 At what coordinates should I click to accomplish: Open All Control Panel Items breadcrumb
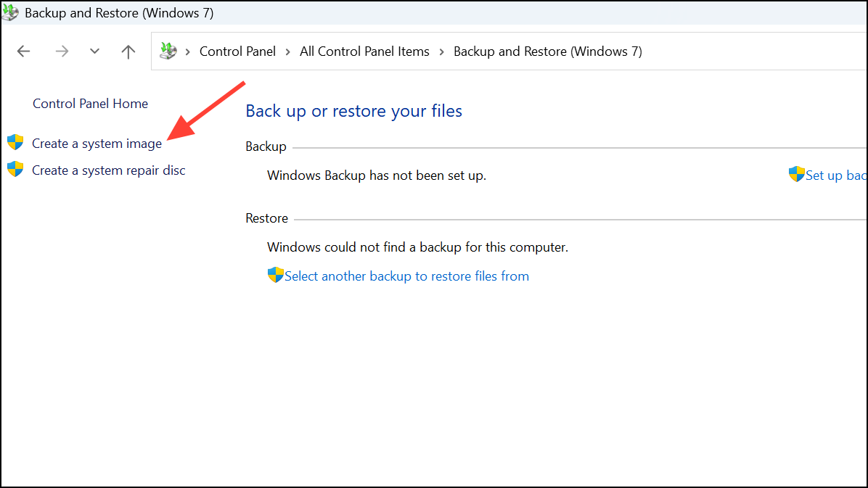pyautogui.click(x=364, y=51)
